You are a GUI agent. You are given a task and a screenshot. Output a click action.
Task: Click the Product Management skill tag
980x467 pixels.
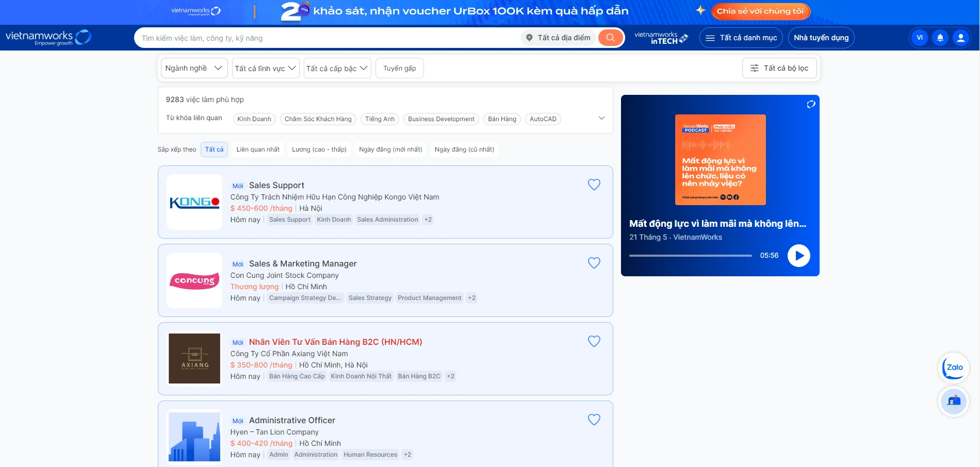[430, 298]
